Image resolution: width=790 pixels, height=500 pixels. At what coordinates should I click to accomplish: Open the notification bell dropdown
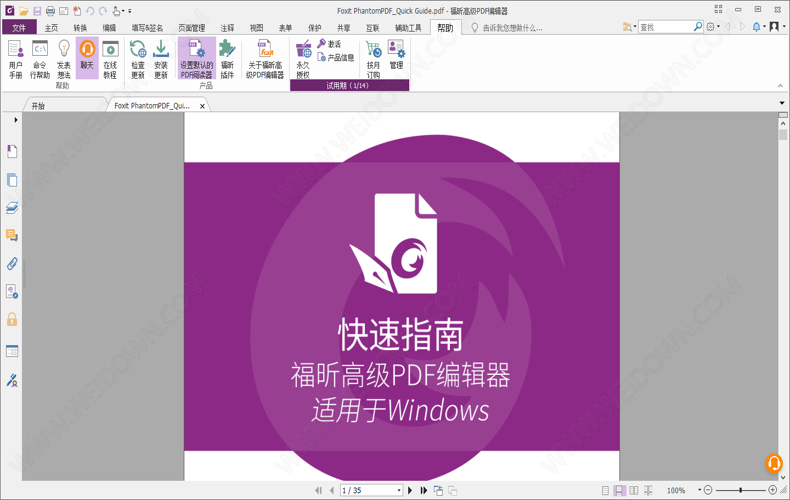point(759,27)
